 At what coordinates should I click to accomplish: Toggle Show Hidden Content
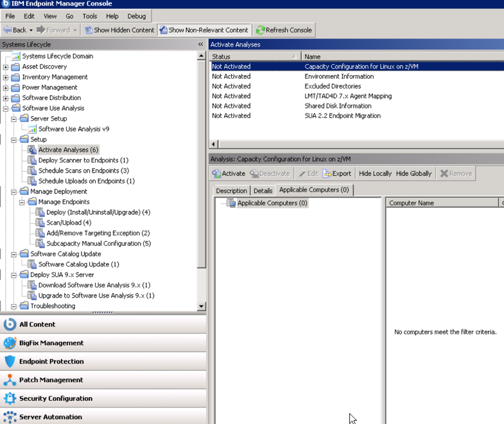(x=119, y=30)
